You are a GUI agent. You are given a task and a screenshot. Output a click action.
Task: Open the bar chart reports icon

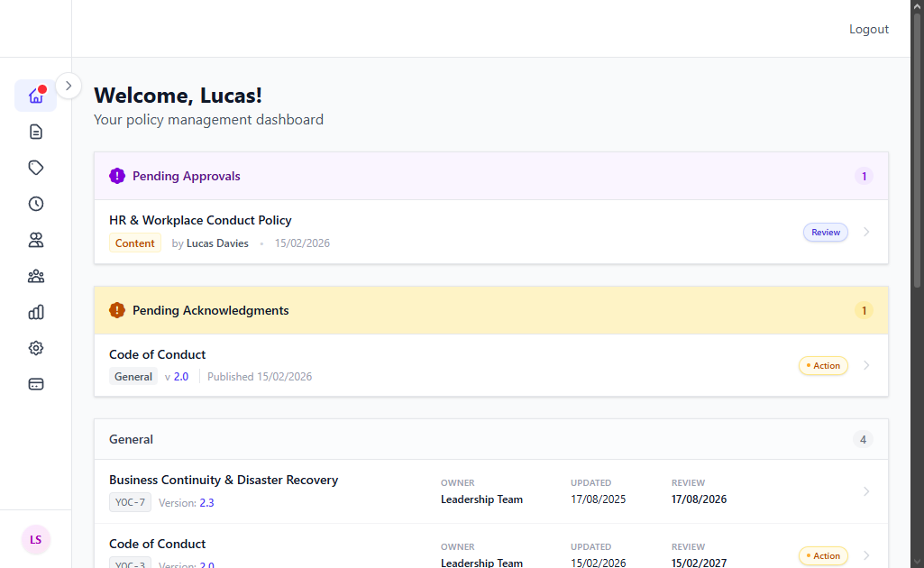[36, 312]
